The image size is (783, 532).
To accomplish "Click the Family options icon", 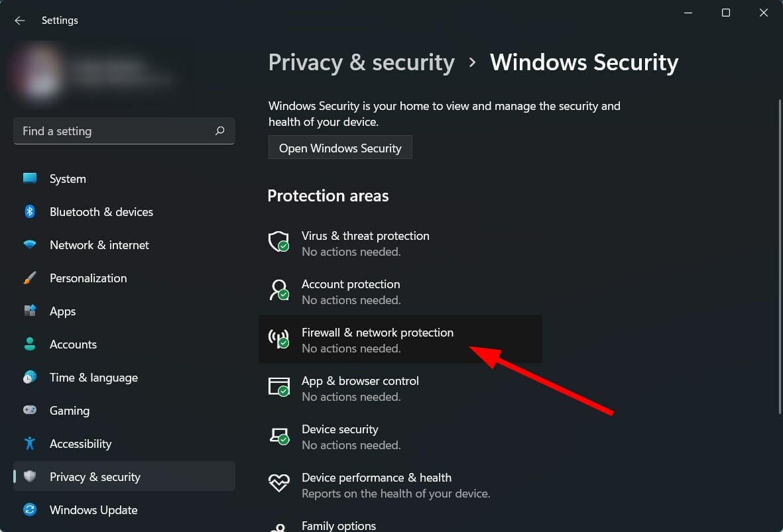I will pos(278,527).
